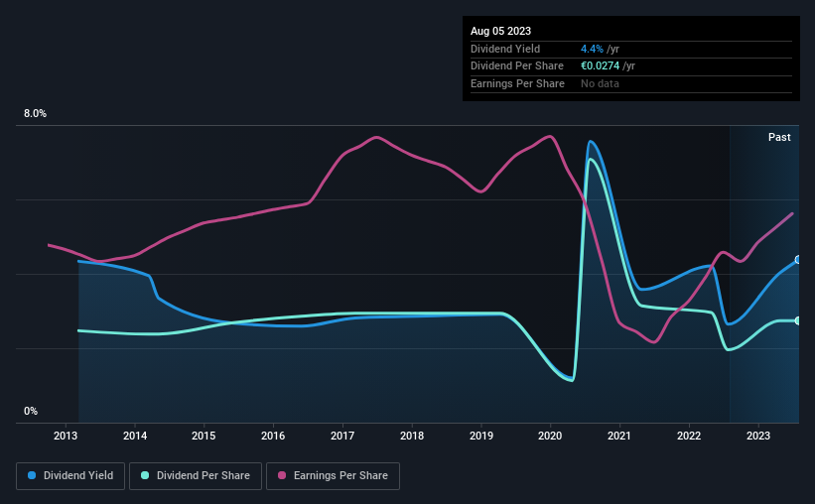Select the 2020 label on the time axis

pos(550,436)
